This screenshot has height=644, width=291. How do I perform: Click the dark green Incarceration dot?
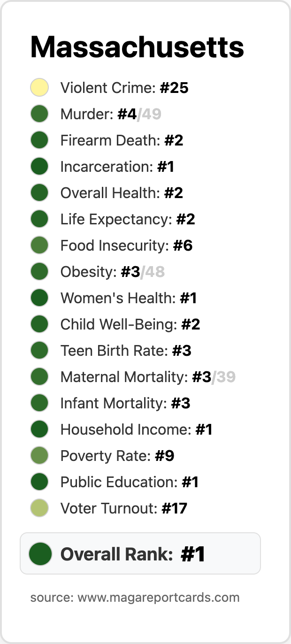click(x=40, y=167)
